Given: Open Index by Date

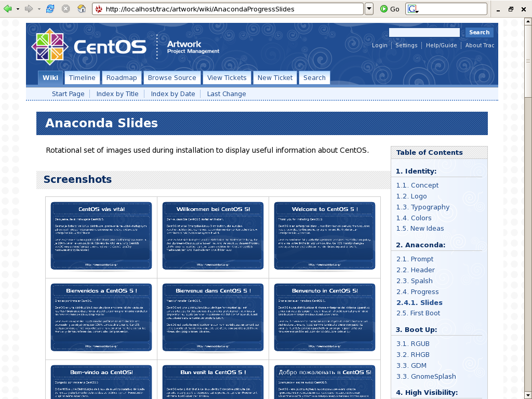Looking at the screenshot, I should [x=172, y=94].
